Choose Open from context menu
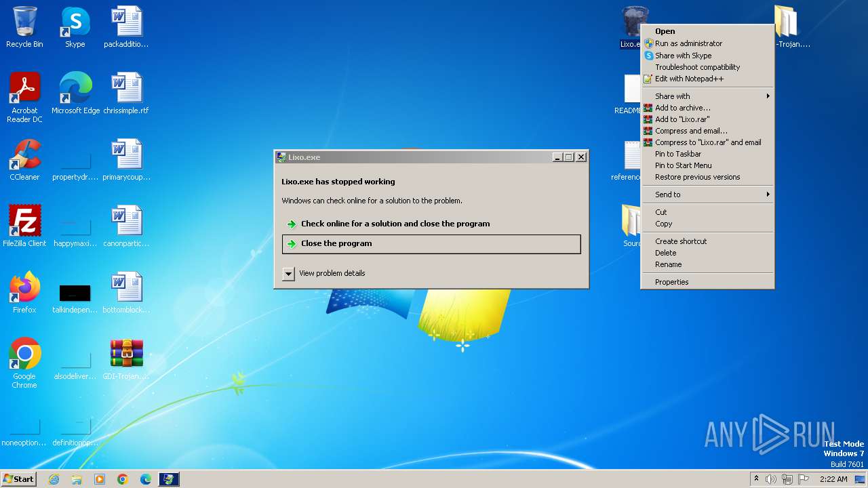The height and width of the screenshot is (488, 868). coord(707,31)
